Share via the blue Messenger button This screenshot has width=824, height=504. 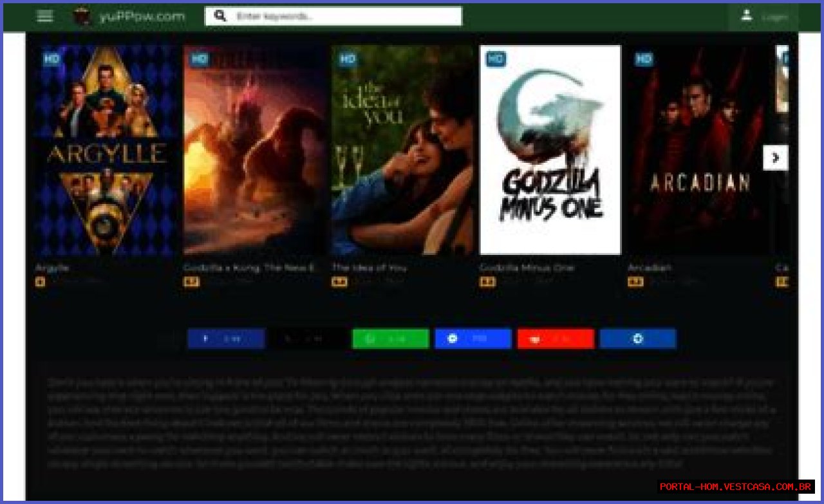pos(473,339)
